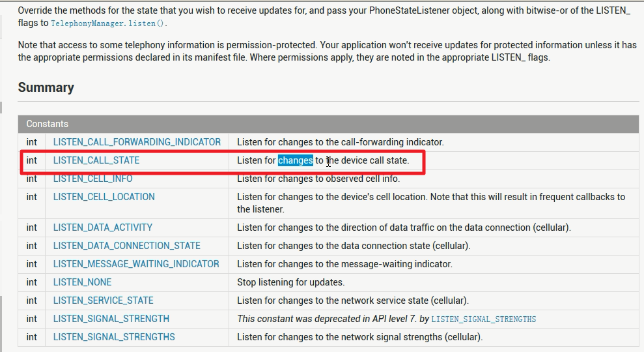Click the highlighted word 'changes'
This screenshot has height=352, width=644.
point(296,160)
